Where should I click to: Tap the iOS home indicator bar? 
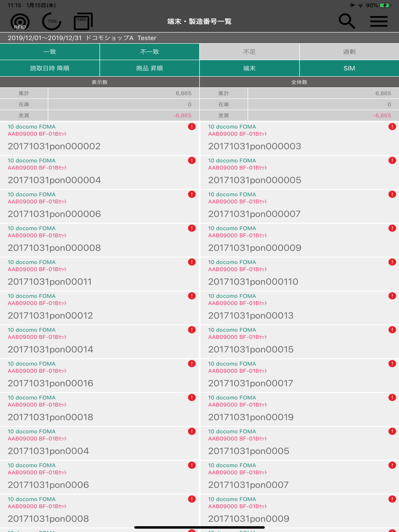[x=199, y=527]
